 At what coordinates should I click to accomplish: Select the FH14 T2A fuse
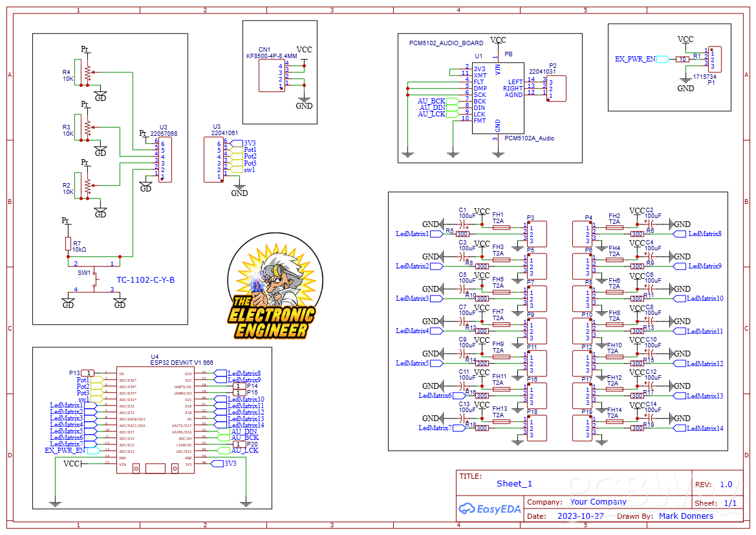[x=614, y=422]
